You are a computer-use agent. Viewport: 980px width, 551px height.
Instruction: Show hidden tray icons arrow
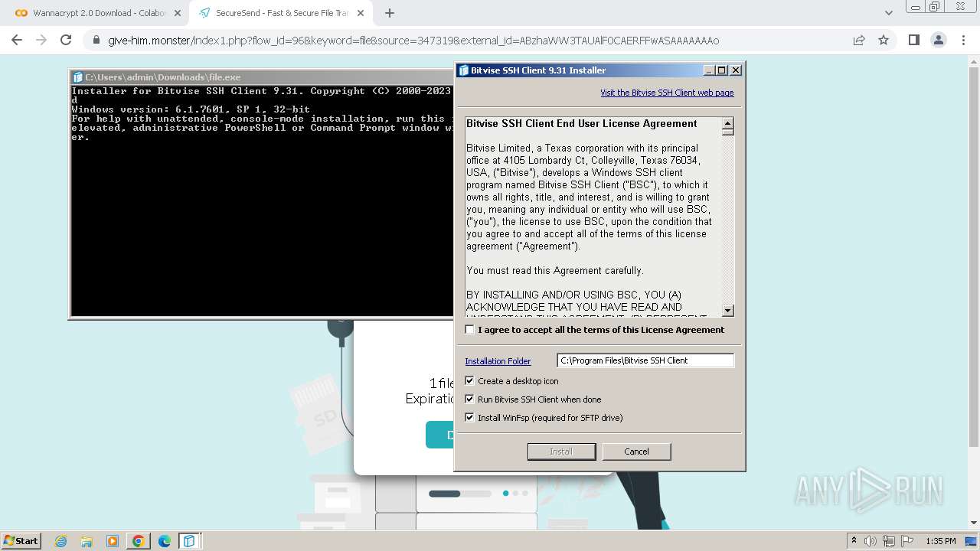[x=854, y=541]
